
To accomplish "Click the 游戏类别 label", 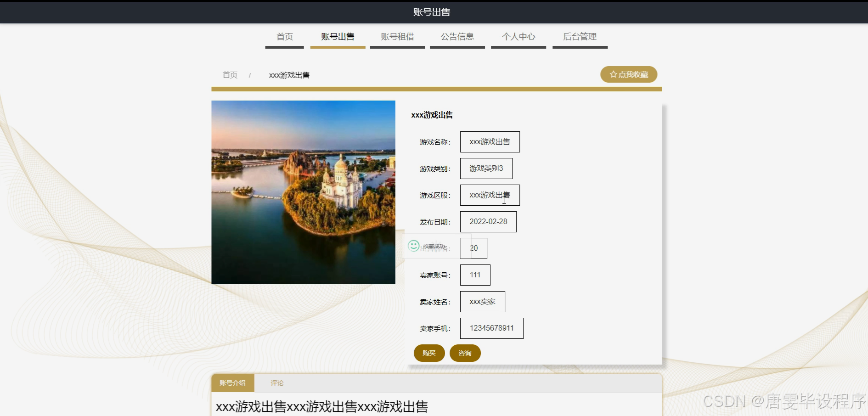I will pos(435,169).
